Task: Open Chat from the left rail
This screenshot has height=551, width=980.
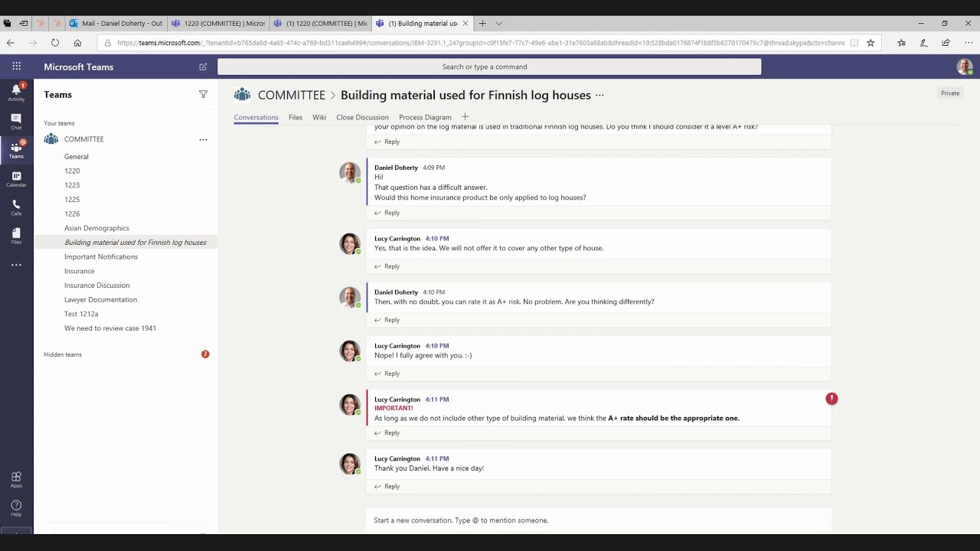Action: pyautogui.click(x=16, y=122)
